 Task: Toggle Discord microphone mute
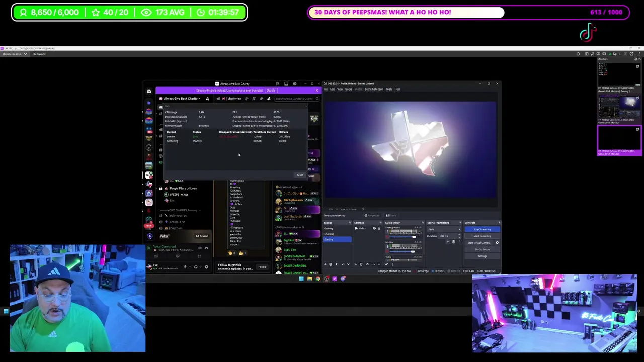[x=185, y=267]
